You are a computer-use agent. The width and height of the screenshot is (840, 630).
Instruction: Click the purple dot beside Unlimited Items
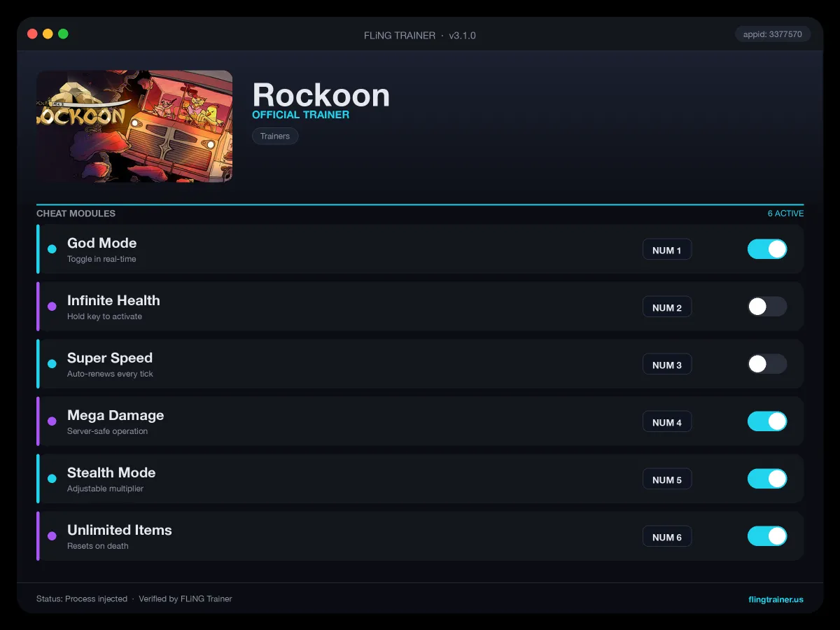(x=52, y=536)
